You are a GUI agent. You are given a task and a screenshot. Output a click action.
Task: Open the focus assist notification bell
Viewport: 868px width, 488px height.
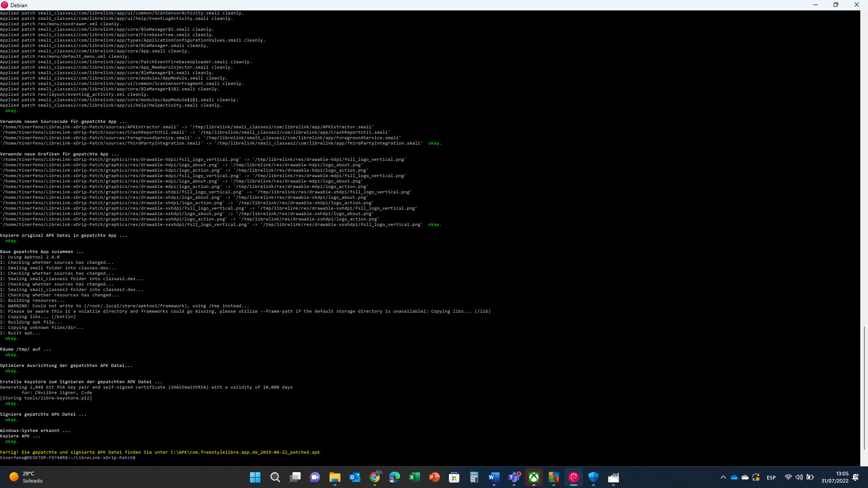coord(856,477)
